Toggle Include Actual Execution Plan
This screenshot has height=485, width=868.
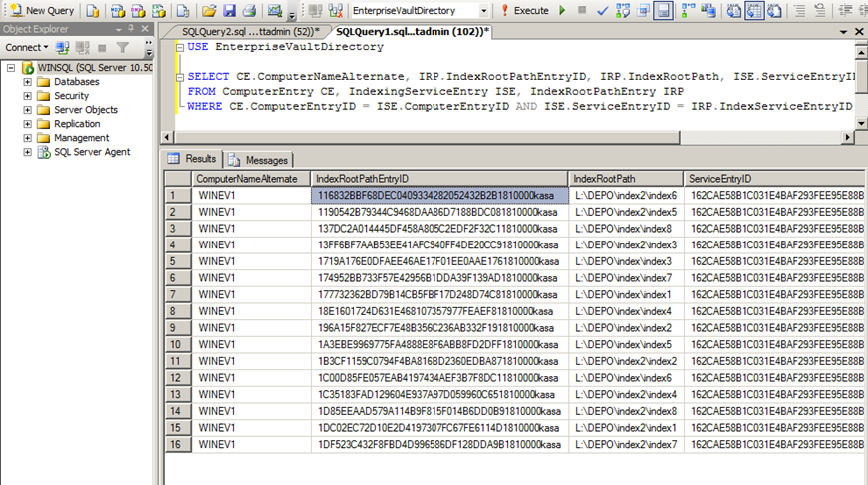(x=688, y=10)
